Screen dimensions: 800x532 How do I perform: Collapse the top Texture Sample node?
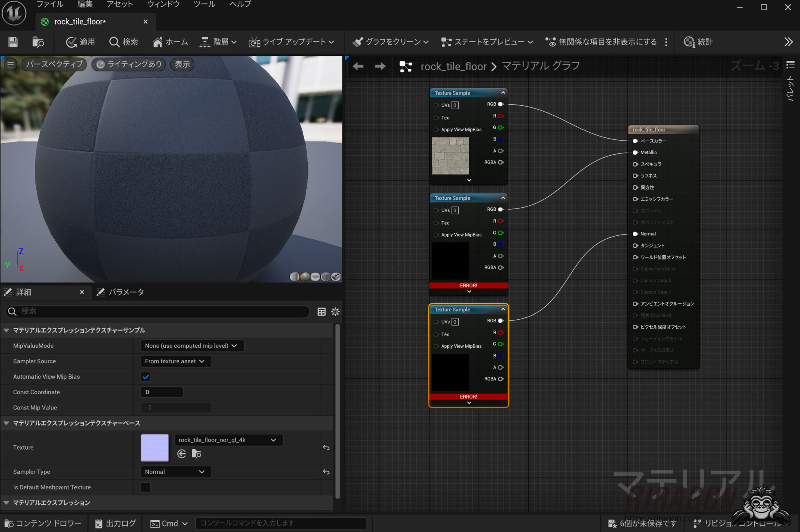tap(503, 93)
